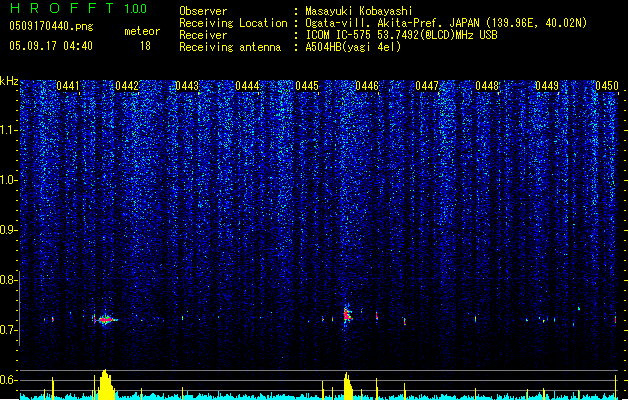Click the bright meteor echo near 0442
Viewport: 629px width, 400px height.
[106, 320]
